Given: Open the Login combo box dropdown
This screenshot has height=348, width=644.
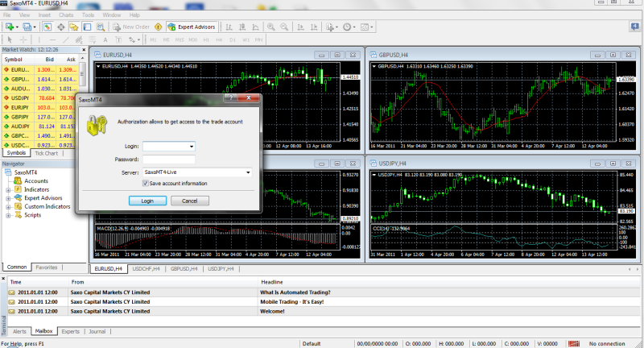Looking at the screenshot, I should point(192,147).
